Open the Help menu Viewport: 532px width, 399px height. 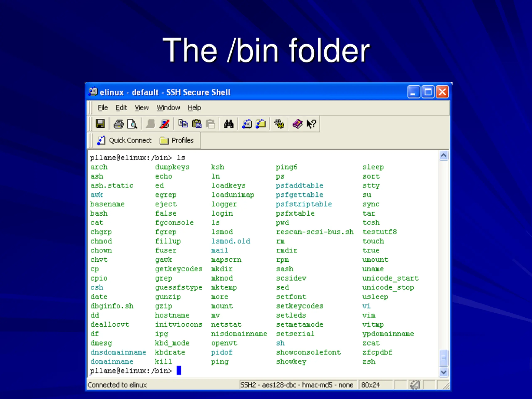[194, 108]
